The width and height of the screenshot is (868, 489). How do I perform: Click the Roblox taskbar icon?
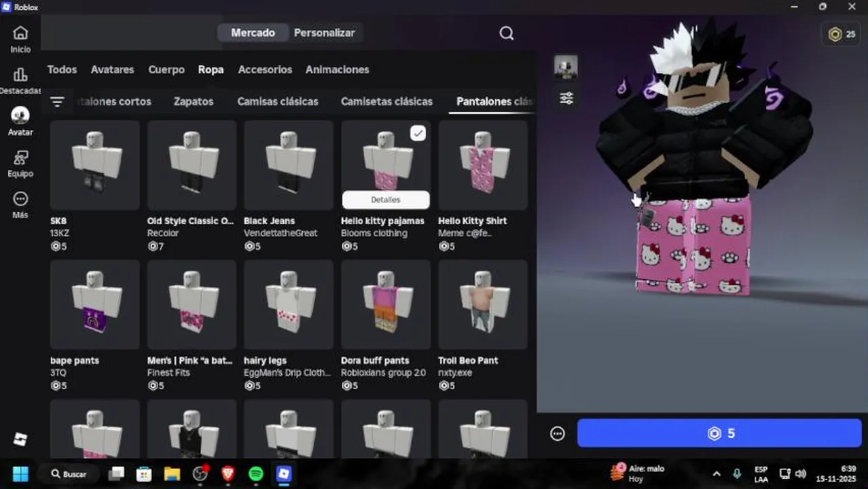click(284, 474)
